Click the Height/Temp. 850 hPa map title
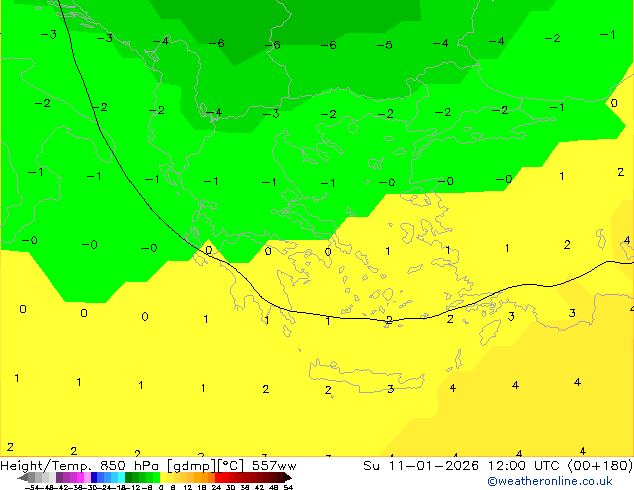The height and width of the screenshot is (490, 634). [x=81, y=466]
